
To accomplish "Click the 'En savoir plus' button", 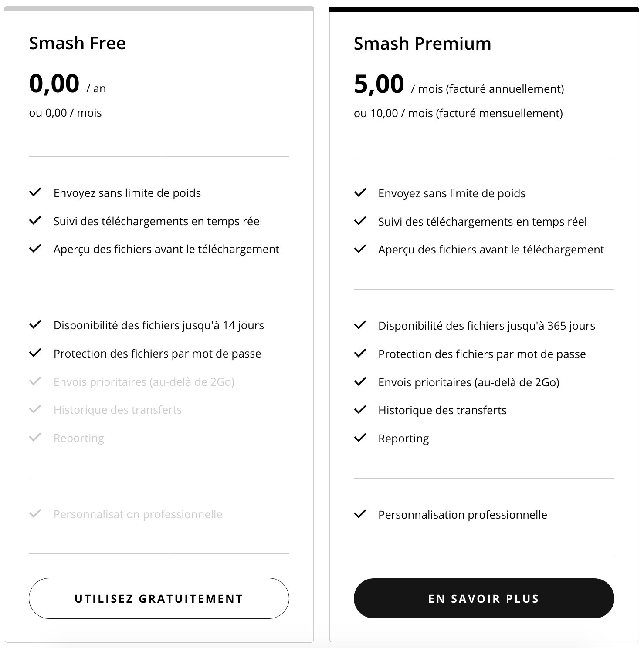I will (484, 598).
